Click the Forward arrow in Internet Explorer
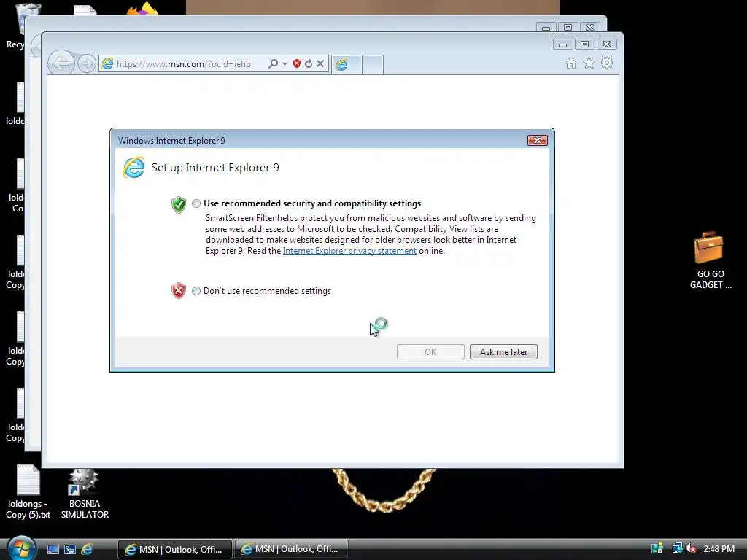The width and height of the screenshot is (747, 560). pyautogui.click(x=86, y=64)
